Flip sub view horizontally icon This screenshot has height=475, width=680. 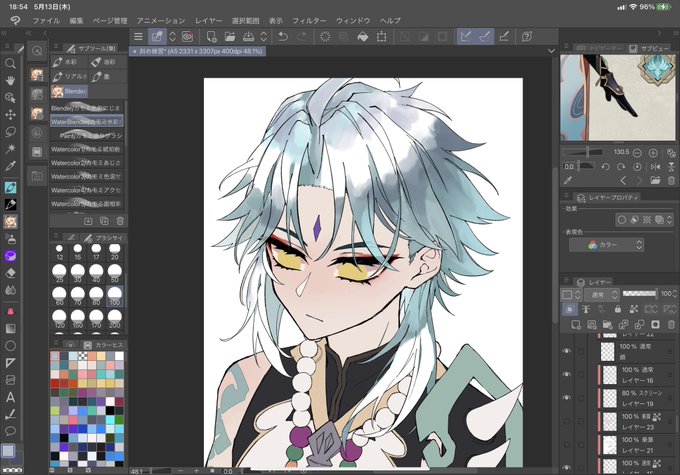coord(655,167)
